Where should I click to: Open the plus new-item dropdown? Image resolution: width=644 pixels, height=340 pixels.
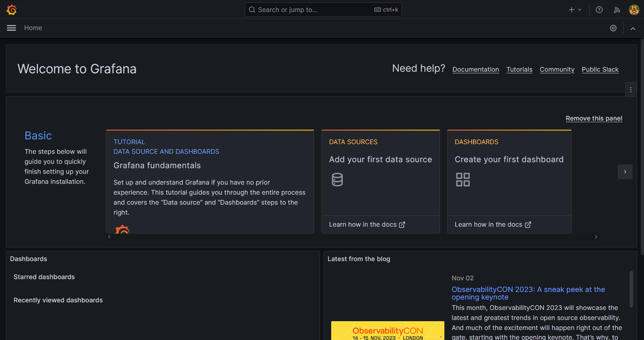click(575, 10)
